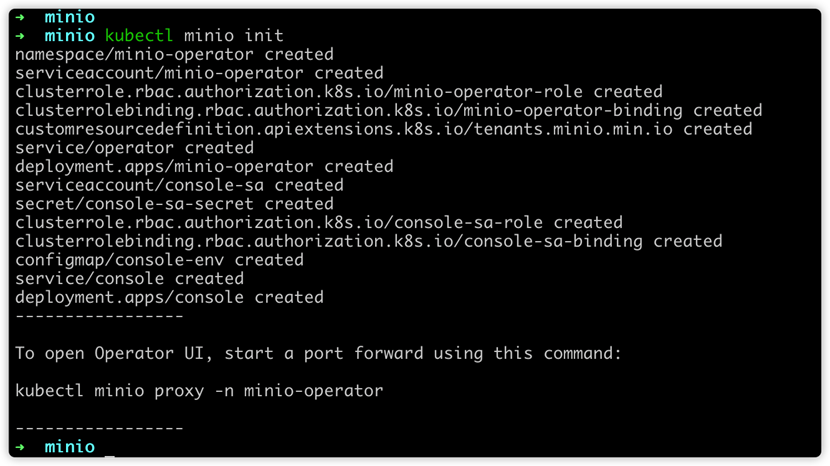The image size is (830, 466).
Task: Click the 'serviceaccount/minio-operator created' line
Action: 199,73
